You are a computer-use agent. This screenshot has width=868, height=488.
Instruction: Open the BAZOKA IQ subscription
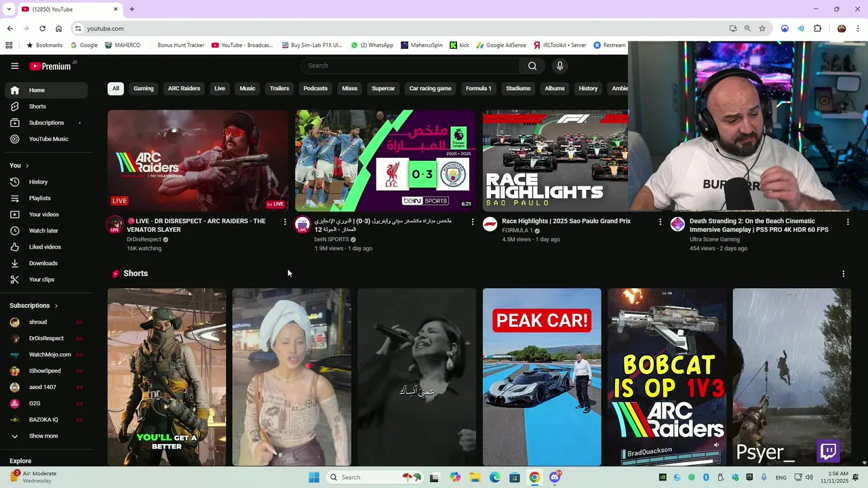pyautogui.click(x=46, y=420)
